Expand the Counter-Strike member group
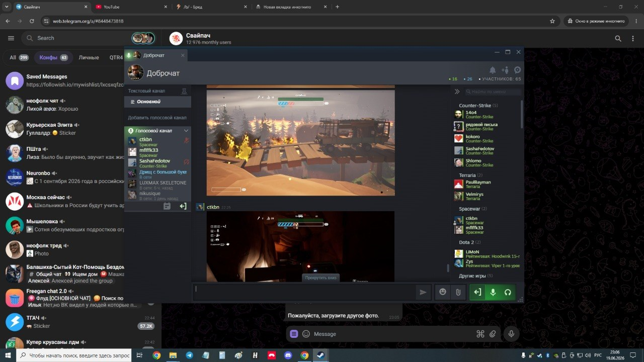Screen dimensions: 644x362 pyautogui.click(x=478, y=106)
